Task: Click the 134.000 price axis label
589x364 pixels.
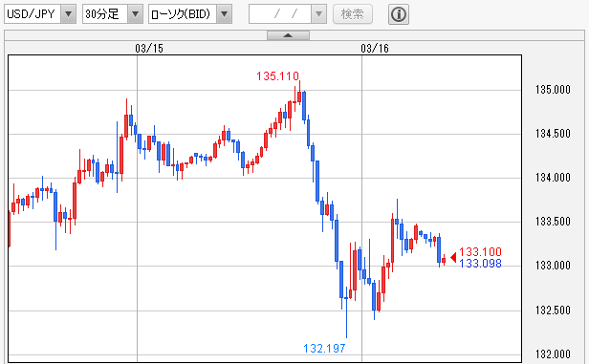Action: coord(553,178)
